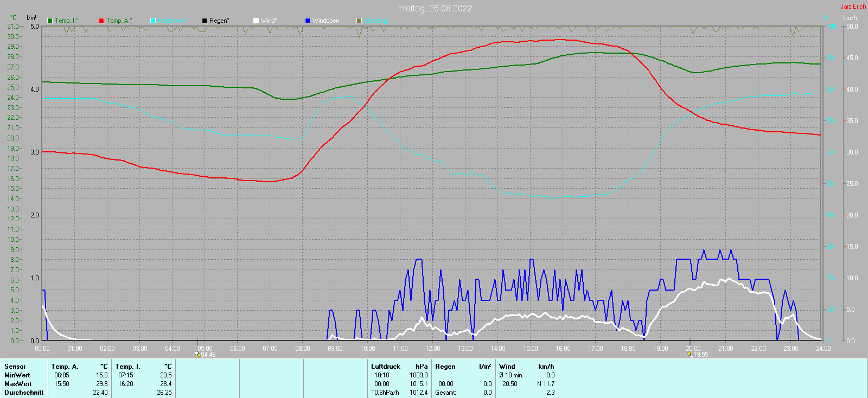Click the MaxWert row label
The height and width of the screenshot is (398, 868).
click(18, 384)
